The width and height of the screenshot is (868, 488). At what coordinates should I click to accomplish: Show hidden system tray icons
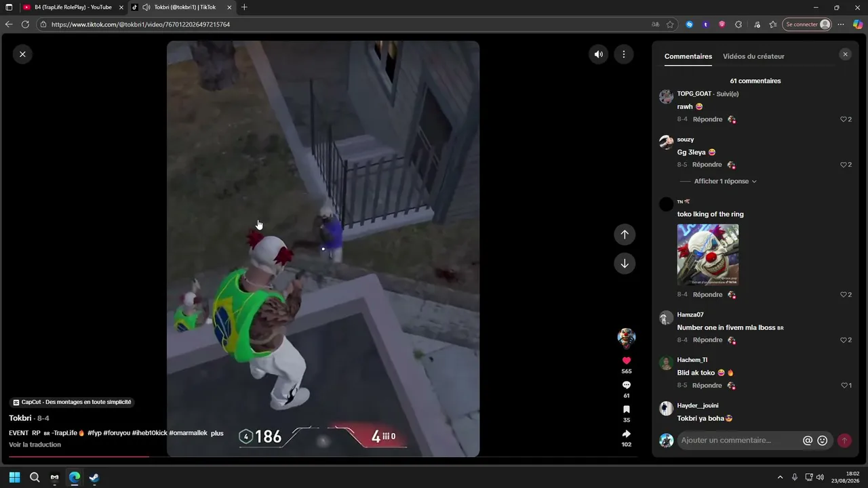click(x=780, y=477)
